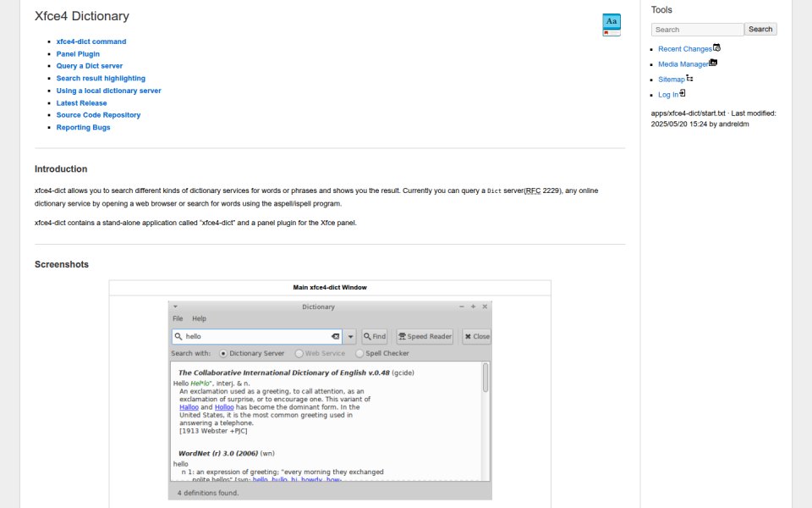Image resolution: width=812 pixels, height=508 pixels.
Task: Click the 'WordNet (r) 3.0 (2006)' heading
Action: point(218,454)
